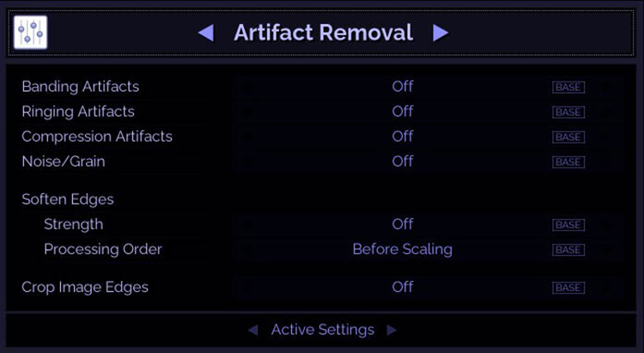Click BASE badge for Compression Artifacts
This screenshot has height=353, width=644.
[x=568, y=137]
